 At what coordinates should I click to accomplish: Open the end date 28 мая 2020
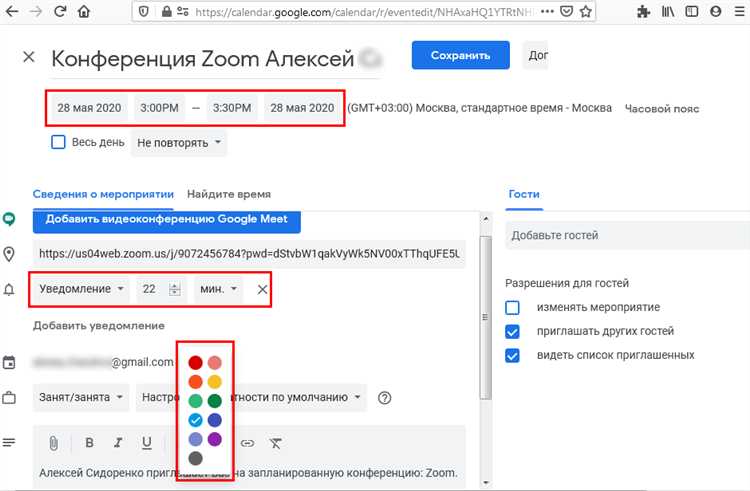[x=302, y=108]
